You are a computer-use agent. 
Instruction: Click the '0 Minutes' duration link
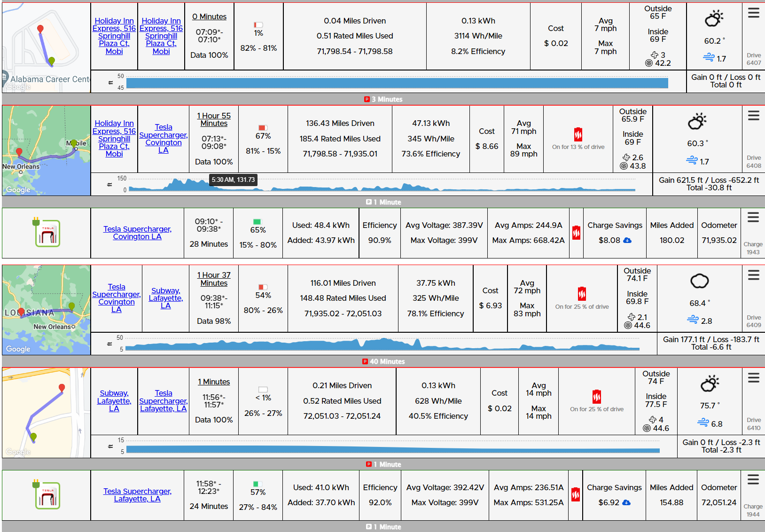pos(209,16)
